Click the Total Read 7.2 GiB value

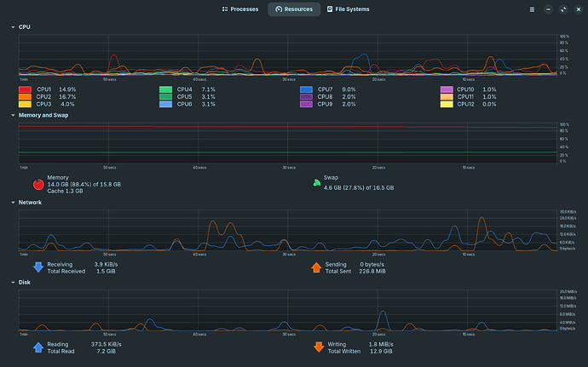tap(107, 352)
